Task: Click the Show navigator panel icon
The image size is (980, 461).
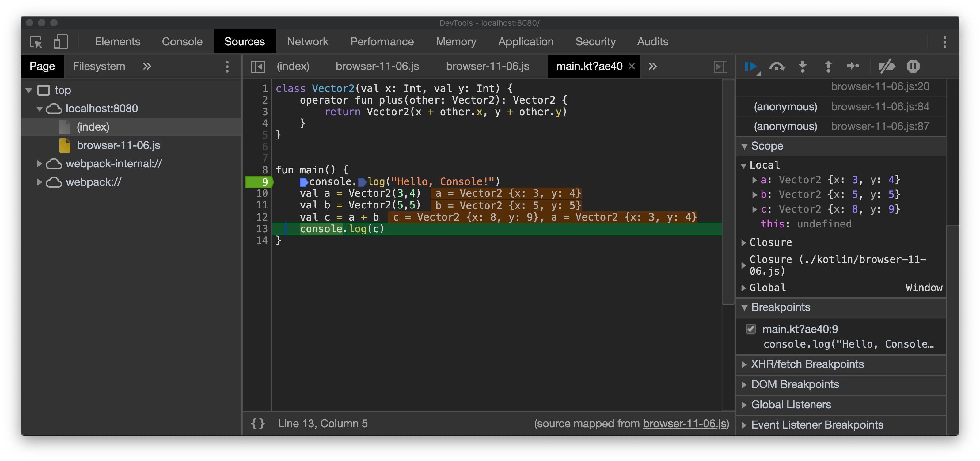Action: click(x=257, y=66)
